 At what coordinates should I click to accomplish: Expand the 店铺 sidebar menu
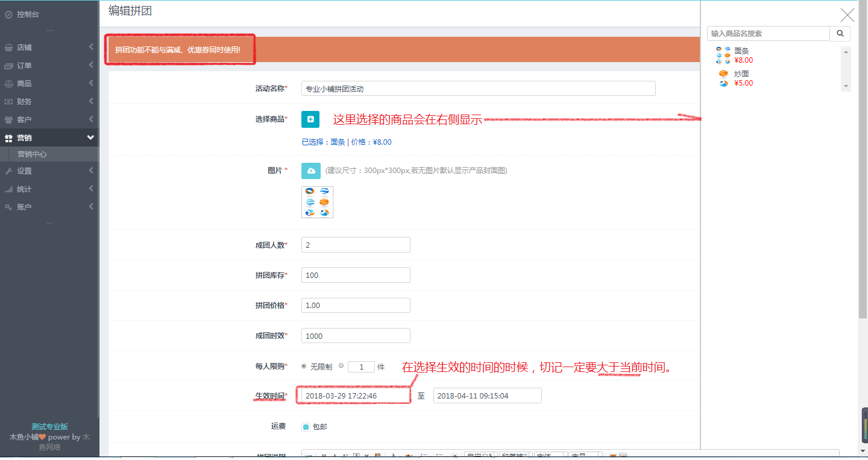coord(49,47)
